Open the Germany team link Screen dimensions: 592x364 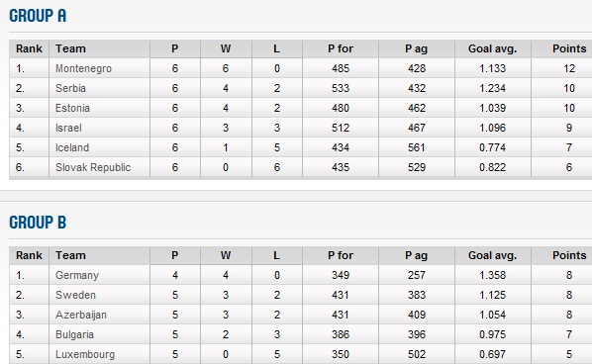click(x=77, y=275)
